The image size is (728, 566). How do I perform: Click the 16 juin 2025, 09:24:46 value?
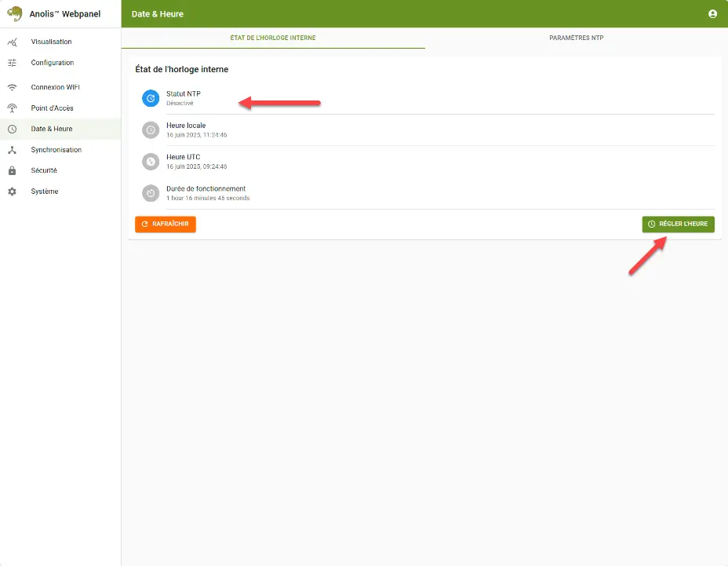tap(196, 166)
